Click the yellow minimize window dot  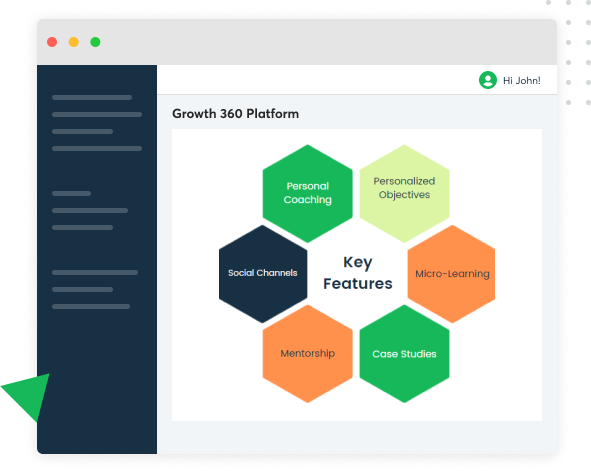click(x=74, y=42)
